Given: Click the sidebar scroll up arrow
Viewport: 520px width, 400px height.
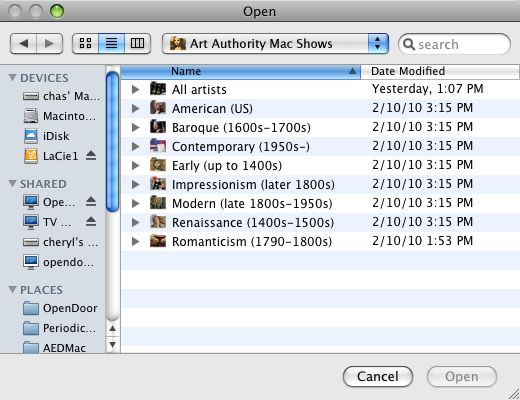Looking at the screenshot, I should pos(113,329).
